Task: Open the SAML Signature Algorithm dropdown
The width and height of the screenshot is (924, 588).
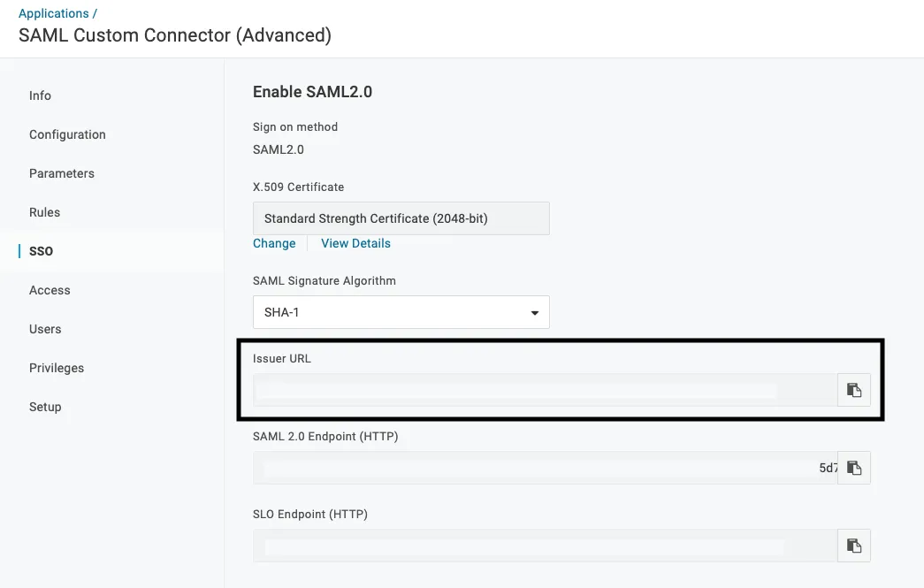Action: tap(401, 312)
